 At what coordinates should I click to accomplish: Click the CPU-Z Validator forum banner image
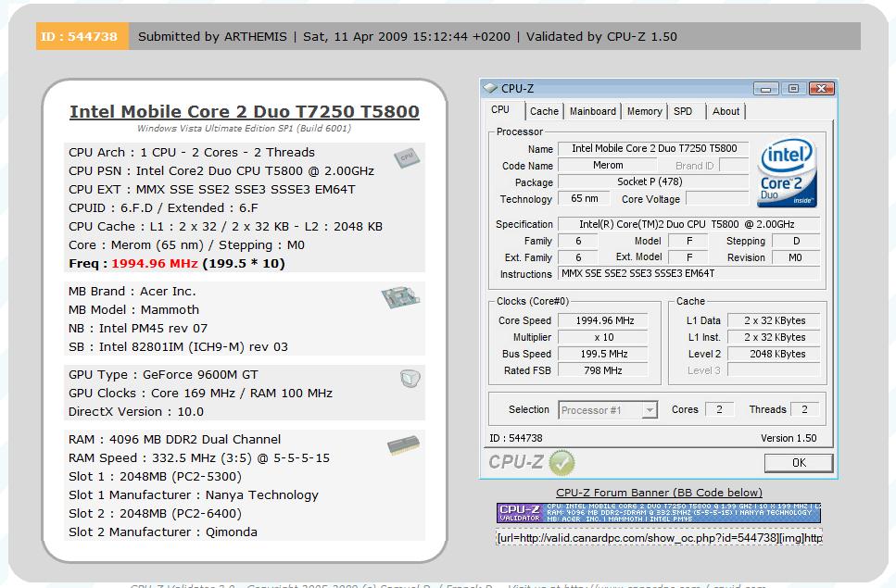(x=659, y=513)
